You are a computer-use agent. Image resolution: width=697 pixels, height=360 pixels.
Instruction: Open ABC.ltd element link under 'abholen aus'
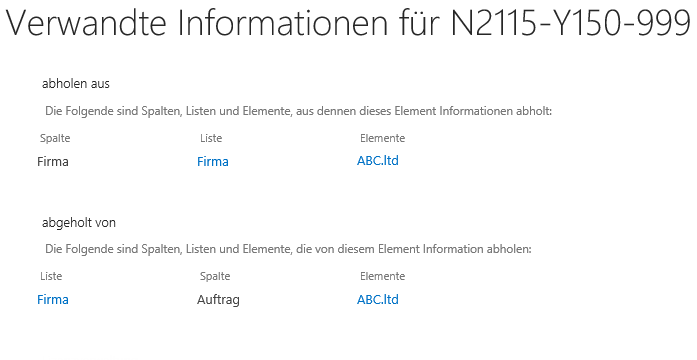(377, 160)
